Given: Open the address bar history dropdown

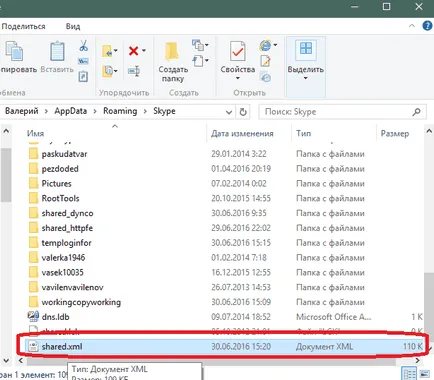Looking at the screenshot, I should 229,112.
